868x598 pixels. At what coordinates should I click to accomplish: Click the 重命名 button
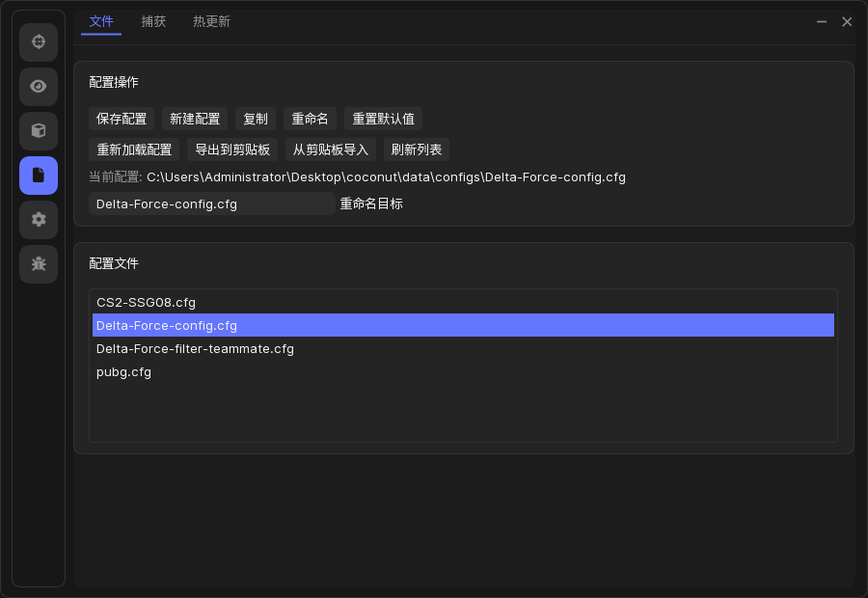pos(310,119)
